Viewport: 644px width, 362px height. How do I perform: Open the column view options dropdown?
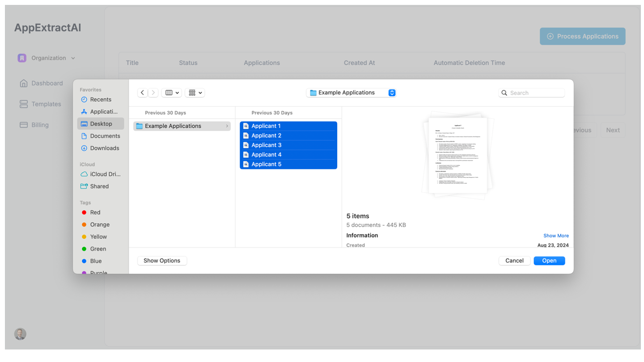tap(172, 93)
